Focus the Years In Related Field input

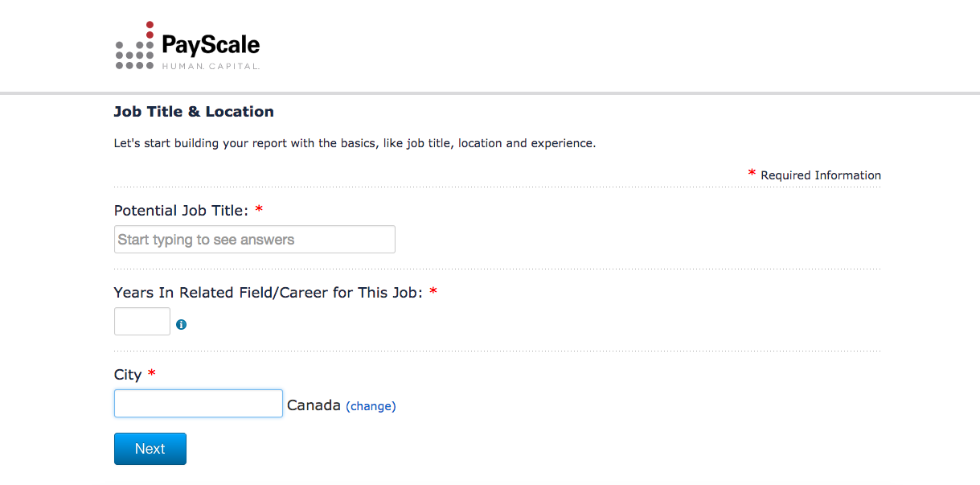point(141,321)
